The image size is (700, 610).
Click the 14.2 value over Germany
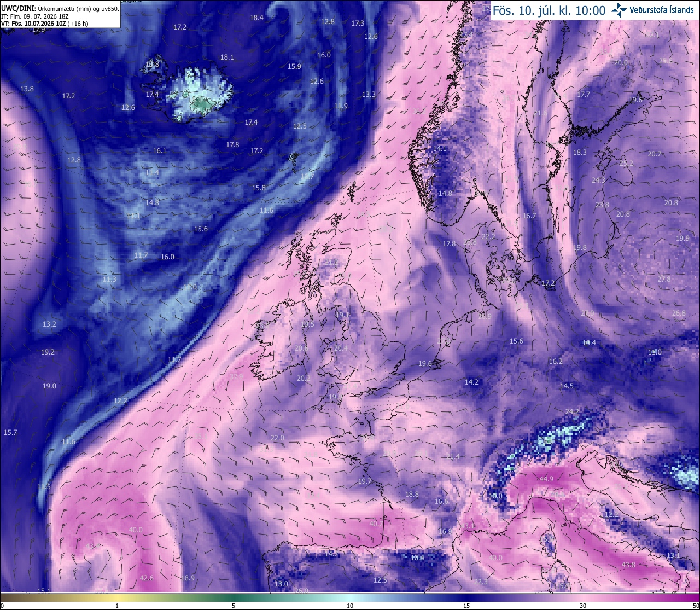tap(471, 382)
